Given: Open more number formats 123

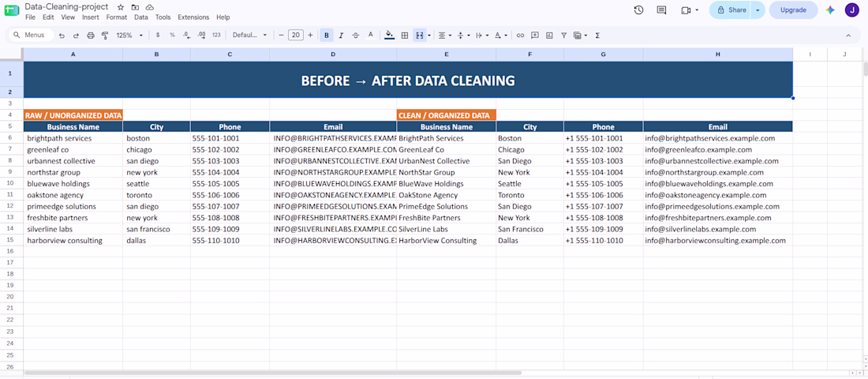Looking at the screenshot, I should (x=216, y=35).
